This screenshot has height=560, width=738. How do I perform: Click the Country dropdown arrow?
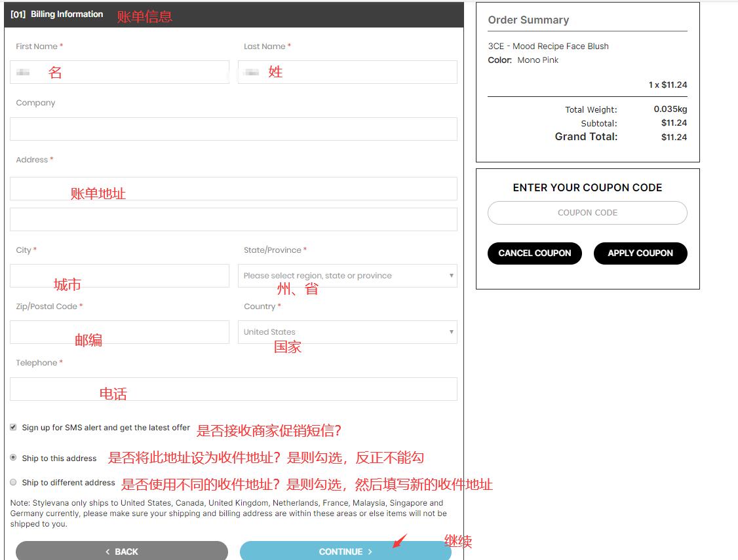(451, 332)
